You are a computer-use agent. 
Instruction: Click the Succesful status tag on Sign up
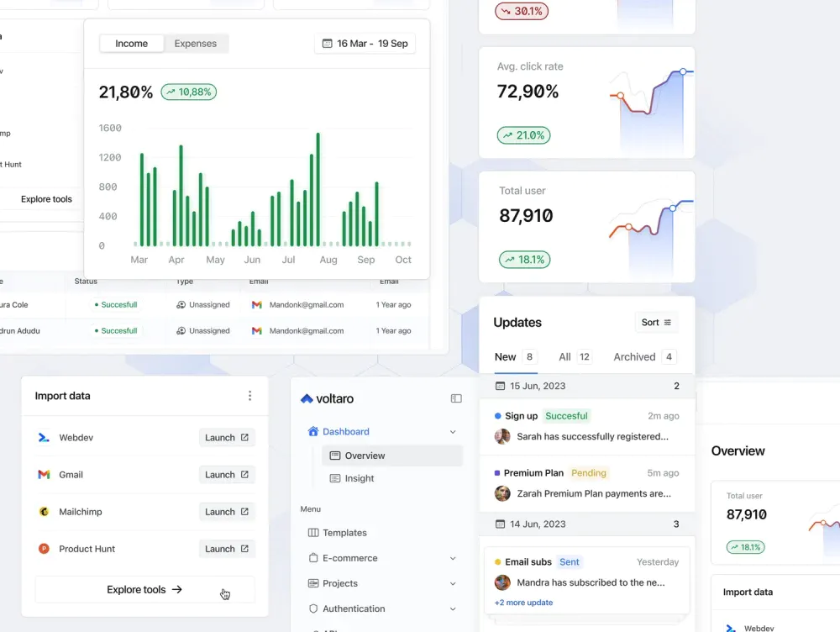[566, 416]
